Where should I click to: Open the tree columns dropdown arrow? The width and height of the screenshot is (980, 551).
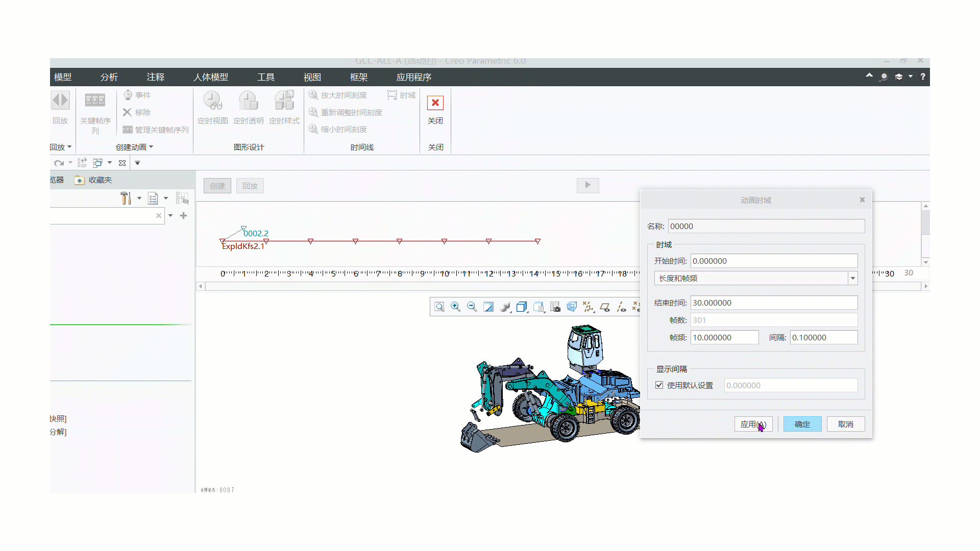point(166,198)
